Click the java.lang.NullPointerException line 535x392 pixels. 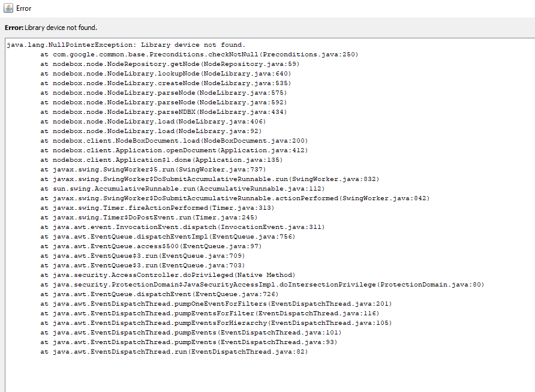click(126, 44)
